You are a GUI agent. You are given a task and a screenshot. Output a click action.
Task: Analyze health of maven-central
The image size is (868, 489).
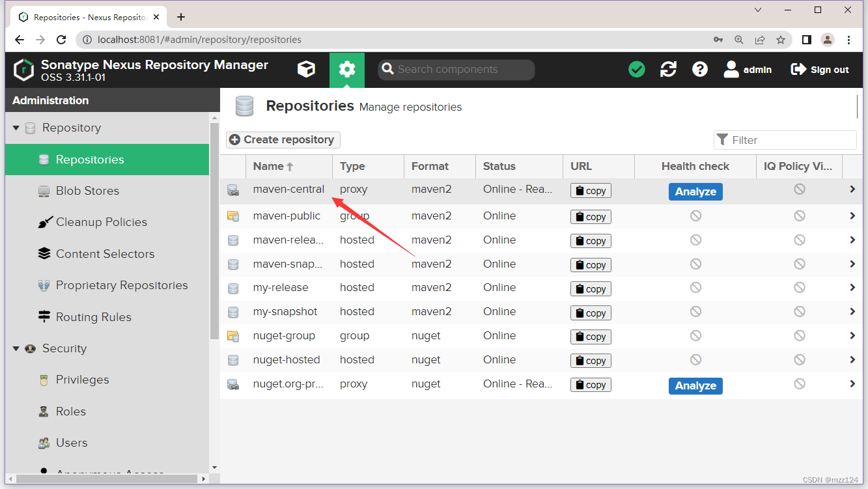tap(695, 191)
